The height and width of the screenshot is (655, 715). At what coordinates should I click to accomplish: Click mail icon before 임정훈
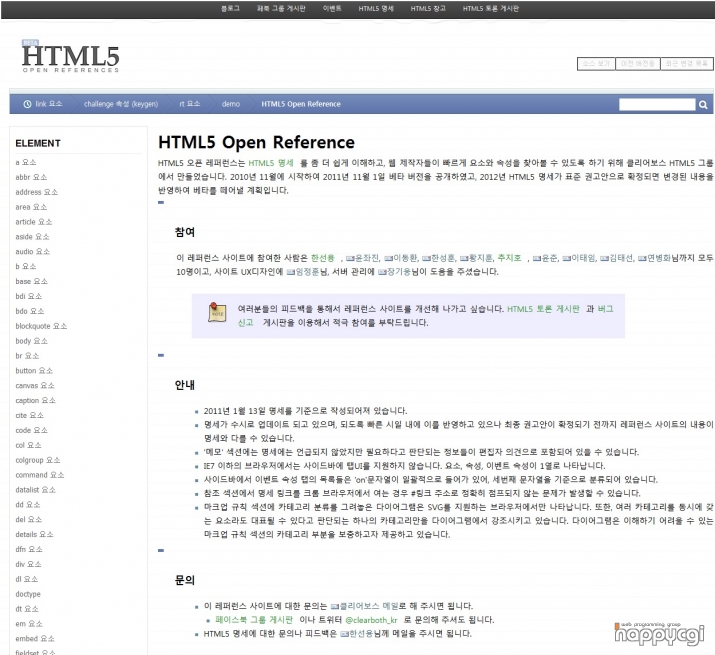(290, 272)
